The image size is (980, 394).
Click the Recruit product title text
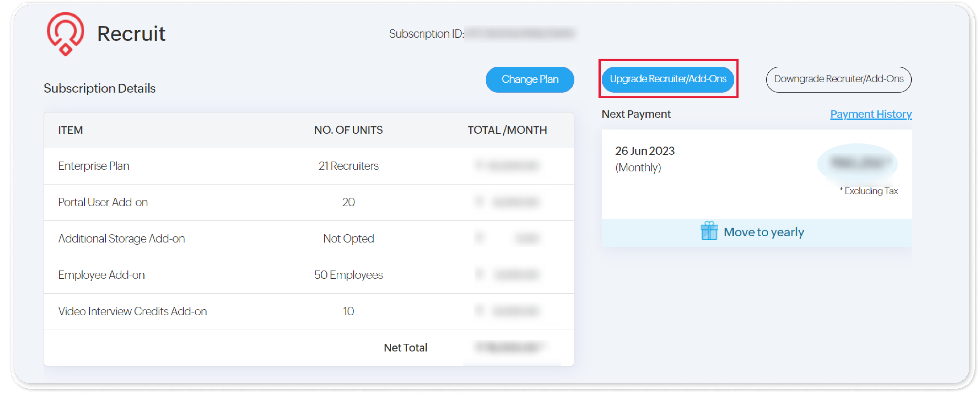pos(131,34)
